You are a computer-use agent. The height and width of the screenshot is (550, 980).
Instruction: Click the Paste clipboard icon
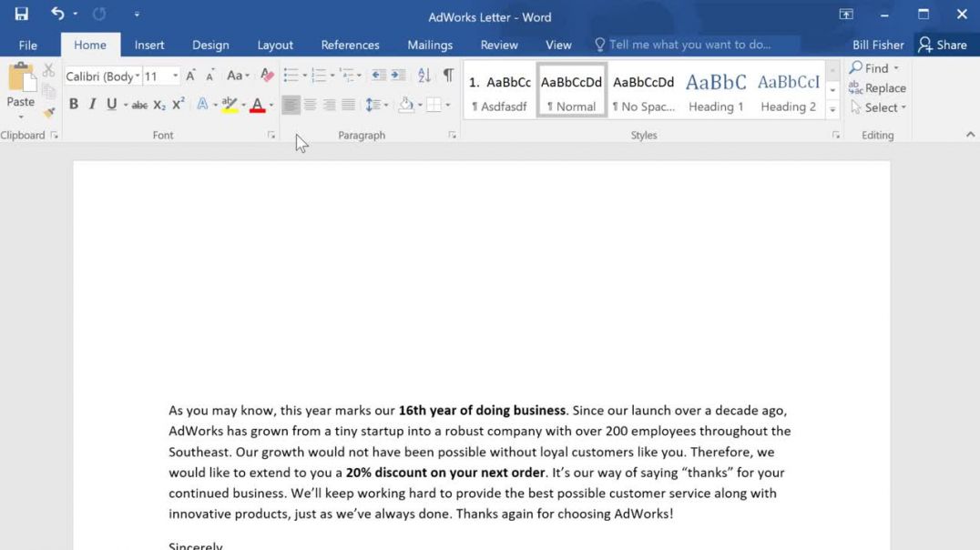point(21,78)
